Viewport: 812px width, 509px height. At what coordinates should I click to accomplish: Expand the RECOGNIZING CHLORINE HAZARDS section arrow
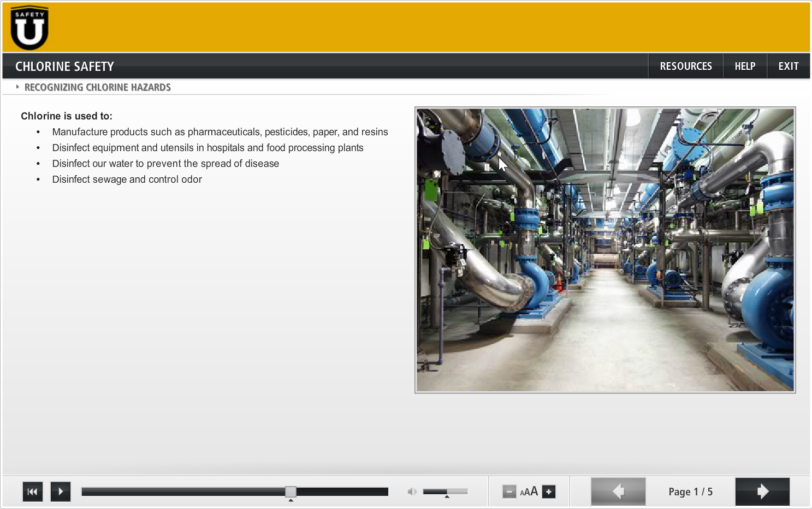point(18,87)
